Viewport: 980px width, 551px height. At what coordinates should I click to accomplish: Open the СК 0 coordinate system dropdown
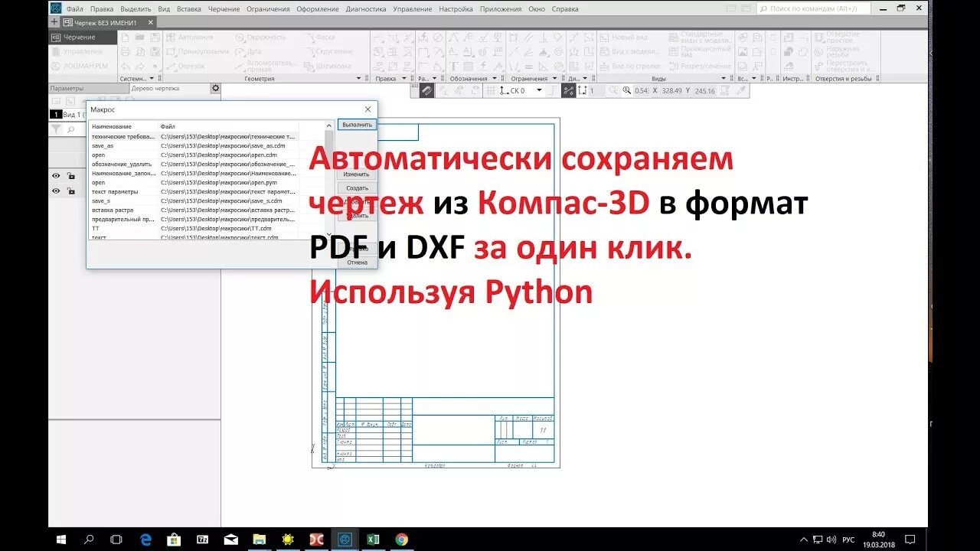click(539, 90)
